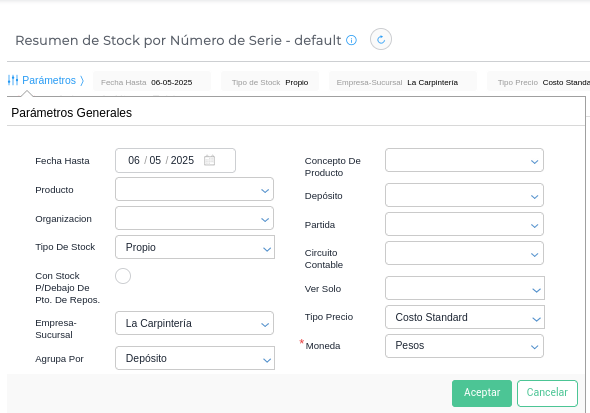Expand the Concepto De Producto dropdown

(464, 160)
